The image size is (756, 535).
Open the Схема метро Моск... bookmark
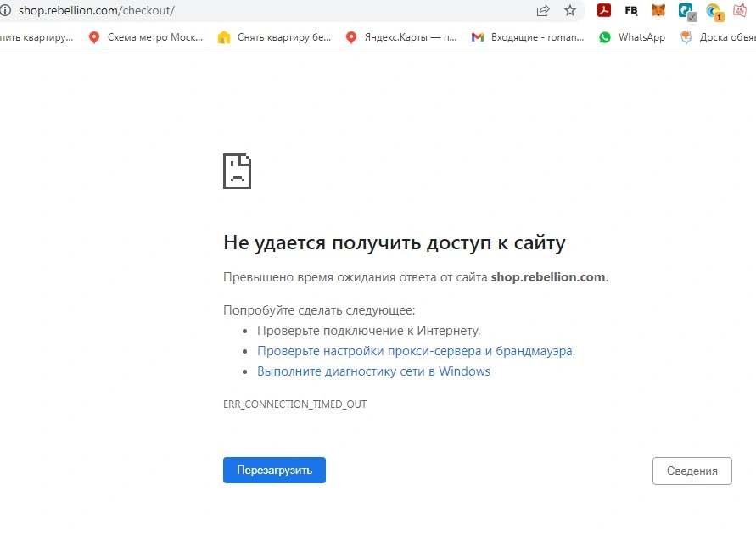(x=146, y=37)
